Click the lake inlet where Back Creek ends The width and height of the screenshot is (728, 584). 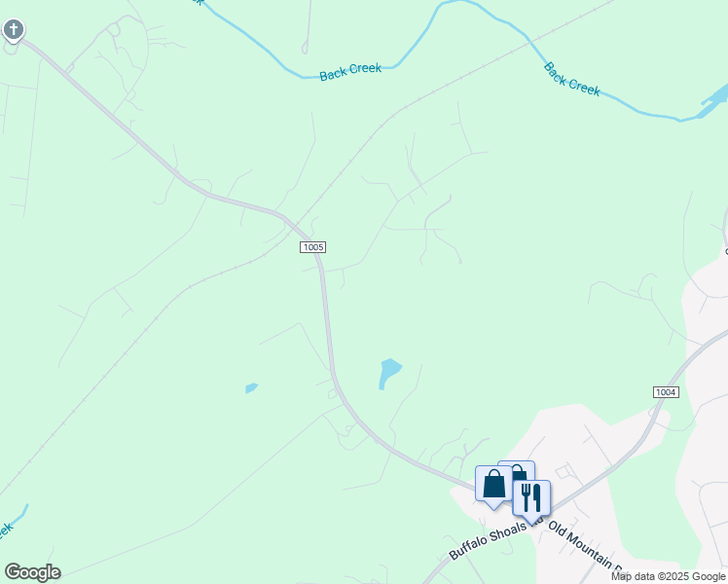[x=715, y=98]
